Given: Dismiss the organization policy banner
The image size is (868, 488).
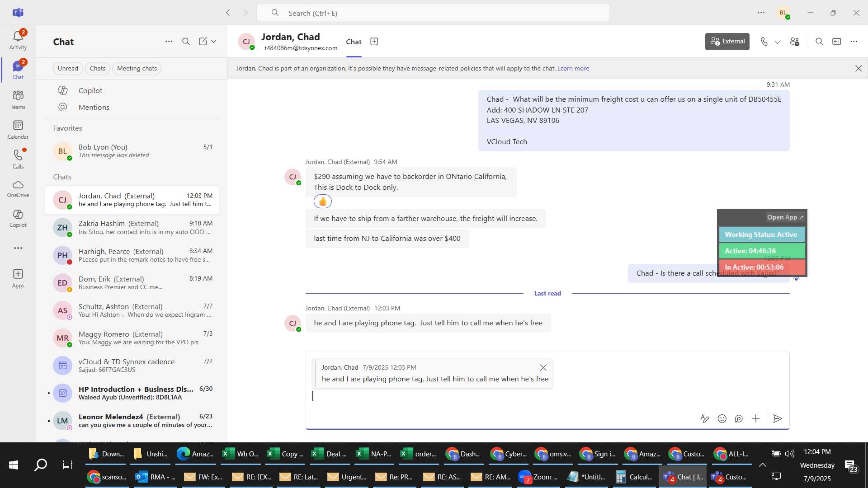Looking at the screenshot, I should (x=859, y=68).
